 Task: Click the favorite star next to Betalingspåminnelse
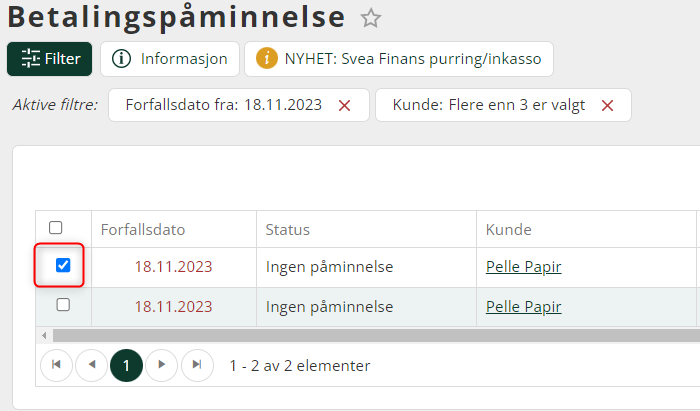371,17
